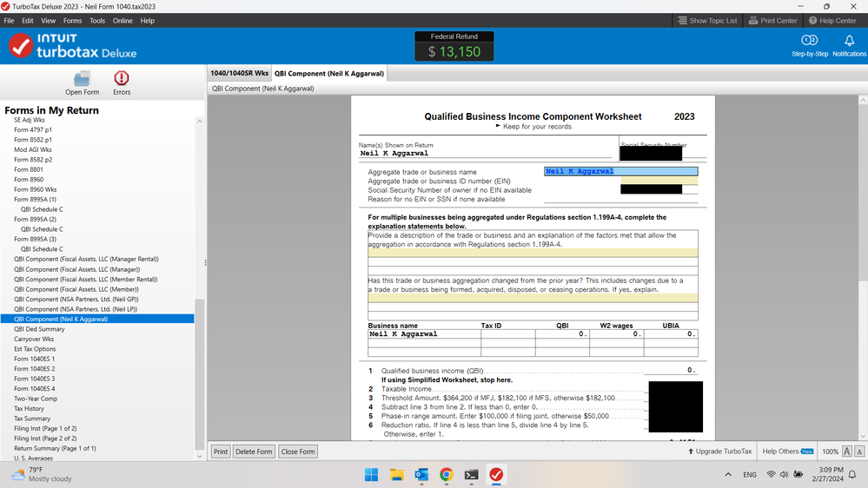The width and height of the screenshot is (868, 488).
Task: Open the Open Form icon
Action: [x=82, y=83]
